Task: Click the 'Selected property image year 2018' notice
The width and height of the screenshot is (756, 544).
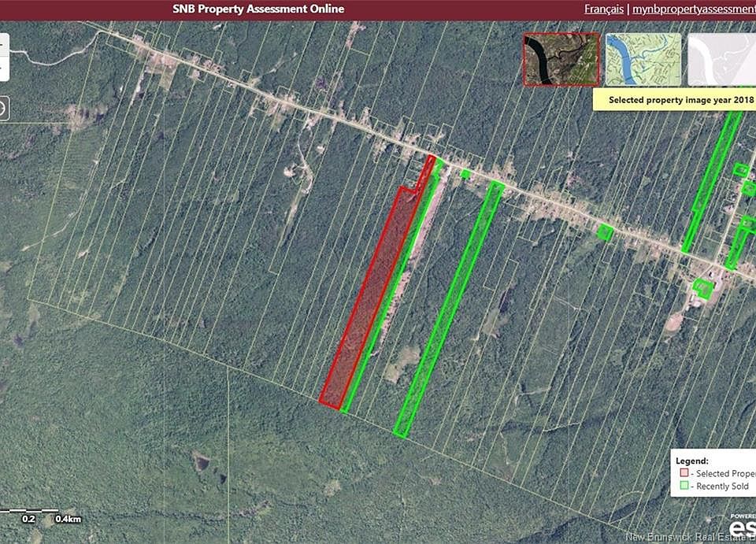Action: (x=676, y=100)
